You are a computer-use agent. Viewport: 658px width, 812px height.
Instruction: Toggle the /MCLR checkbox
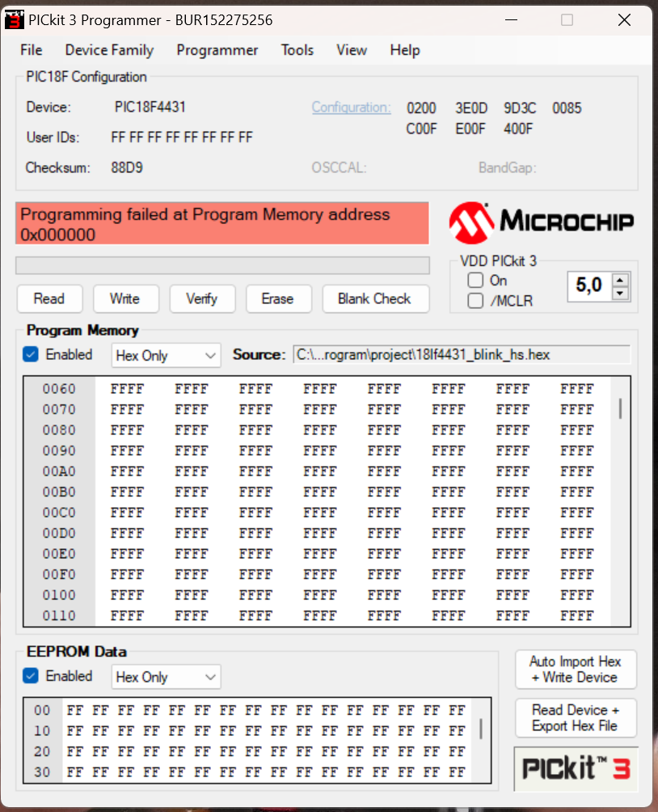tap(475, 300)
